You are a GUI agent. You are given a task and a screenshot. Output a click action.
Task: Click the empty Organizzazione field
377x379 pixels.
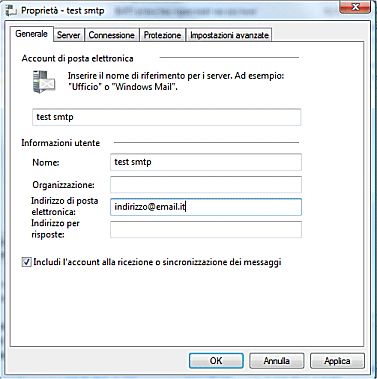pos(206,185)
